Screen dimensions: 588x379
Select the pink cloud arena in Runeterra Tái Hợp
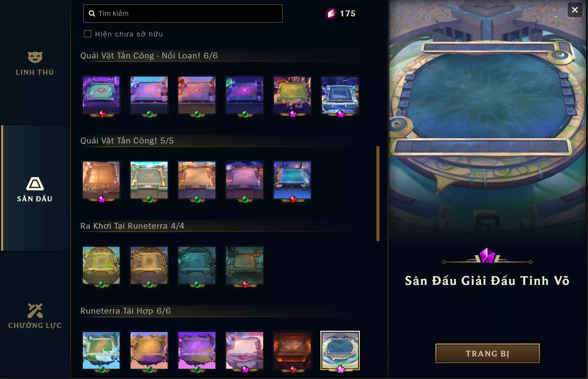click(x=245, y=350)
